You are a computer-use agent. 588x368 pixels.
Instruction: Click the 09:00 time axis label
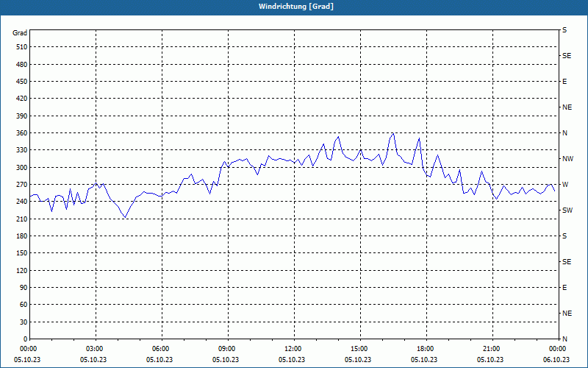228,349
